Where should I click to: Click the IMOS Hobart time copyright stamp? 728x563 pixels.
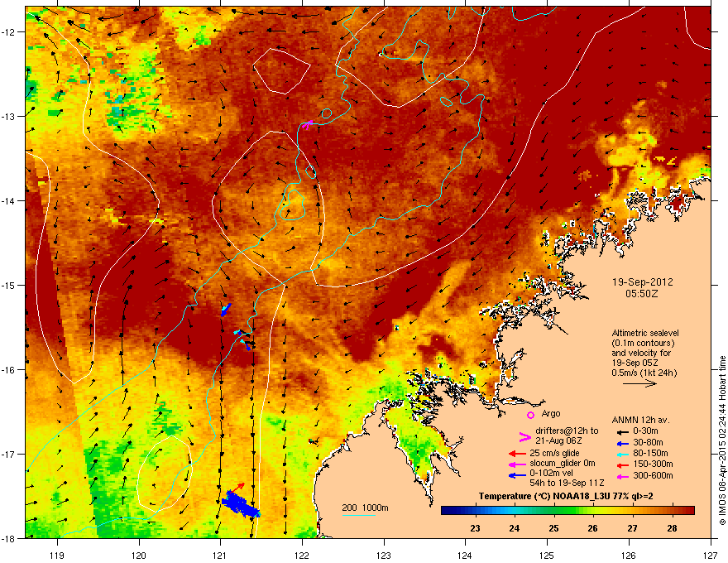(x=722, y=440)
